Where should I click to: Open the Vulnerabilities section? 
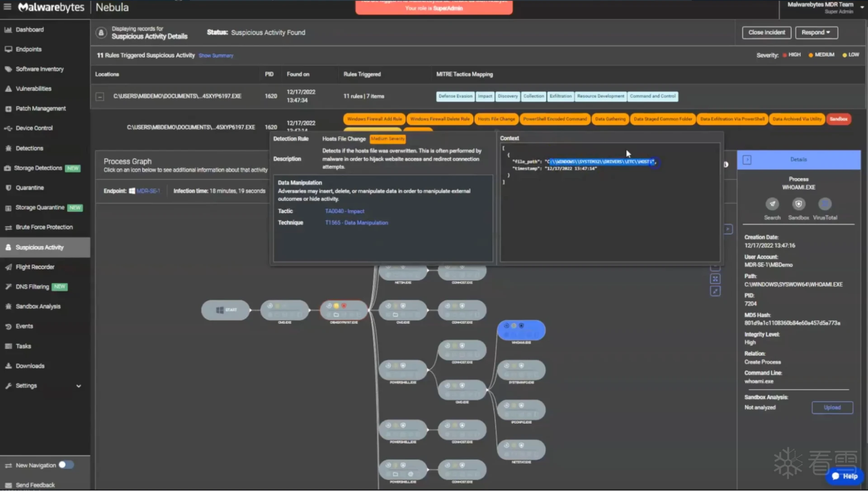33,89
